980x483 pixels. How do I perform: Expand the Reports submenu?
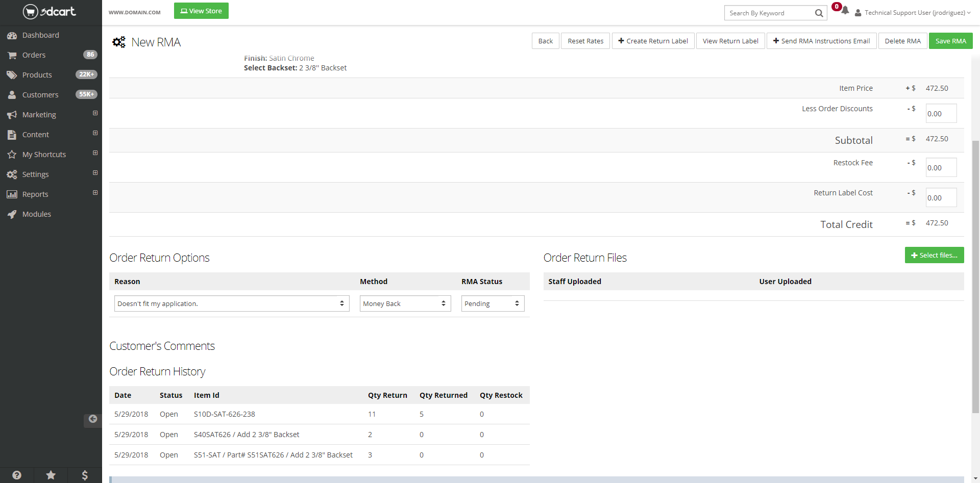pyautogui.click(x=95, y=193)
